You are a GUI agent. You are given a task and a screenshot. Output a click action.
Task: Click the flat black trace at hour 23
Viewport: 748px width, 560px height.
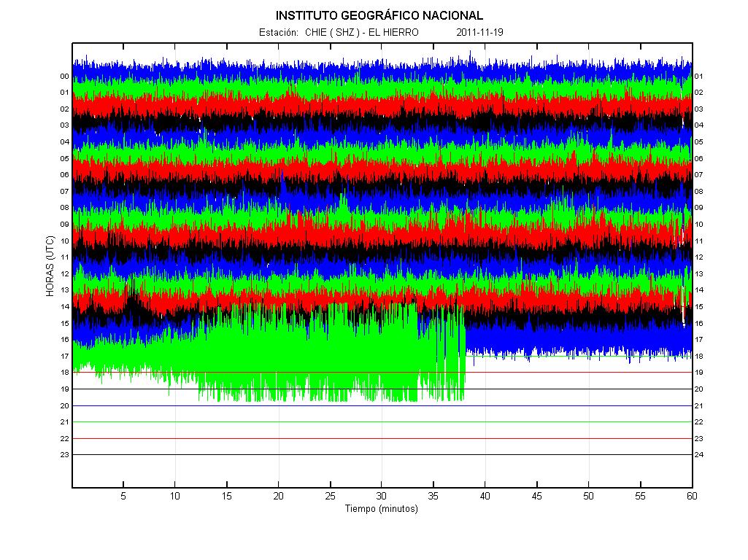(x=382, y=455)
